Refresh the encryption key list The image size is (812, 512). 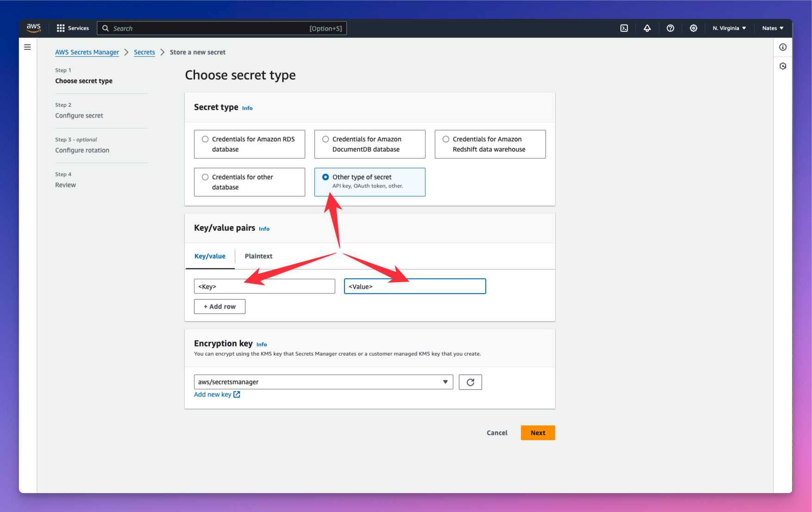click(470, 382)
